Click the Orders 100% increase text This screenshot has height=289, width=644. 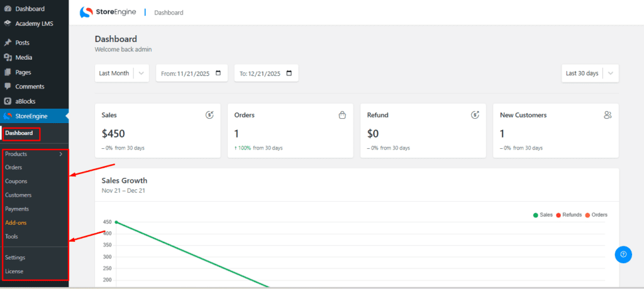point(258,148)
